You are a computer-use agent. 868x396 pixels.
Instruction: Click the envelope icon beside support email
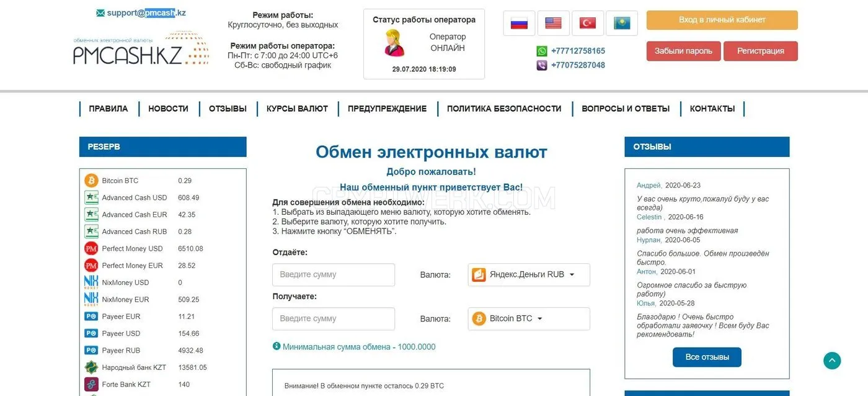pyautogui.click(x=100, y=13)
